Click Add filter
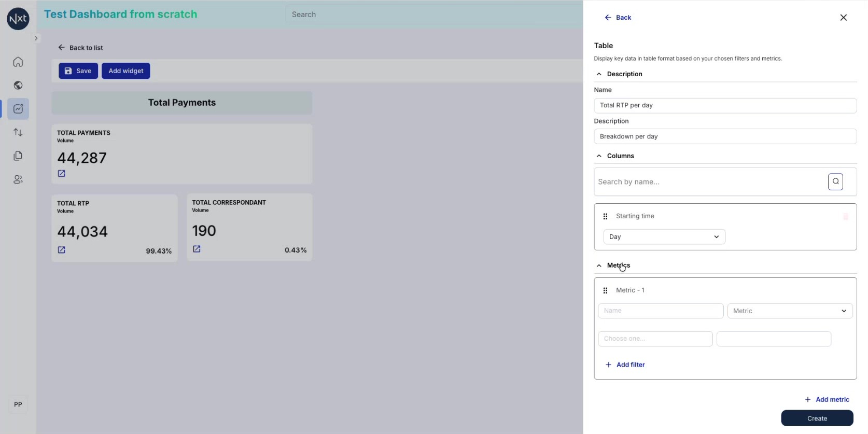 tap(625, 365)
